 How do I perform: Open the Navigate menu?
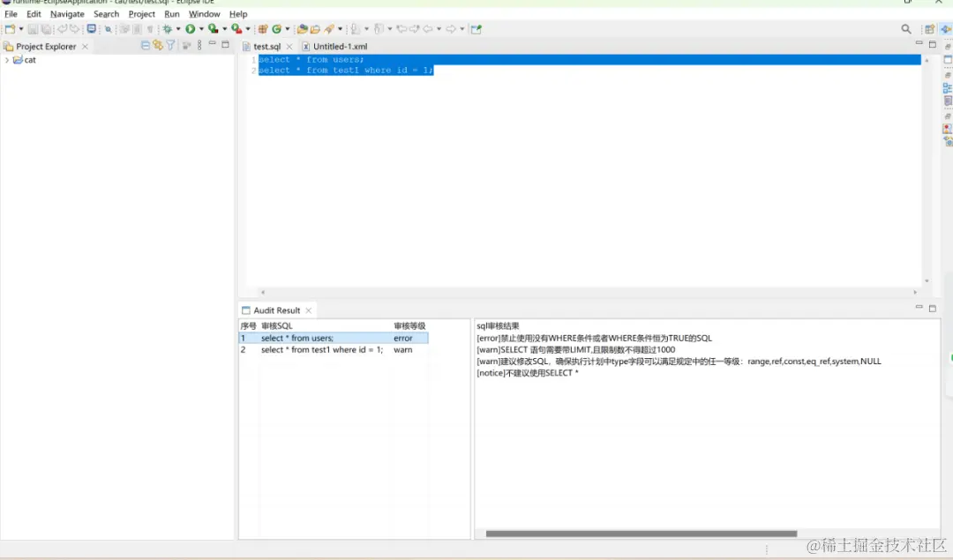[67, 14]
